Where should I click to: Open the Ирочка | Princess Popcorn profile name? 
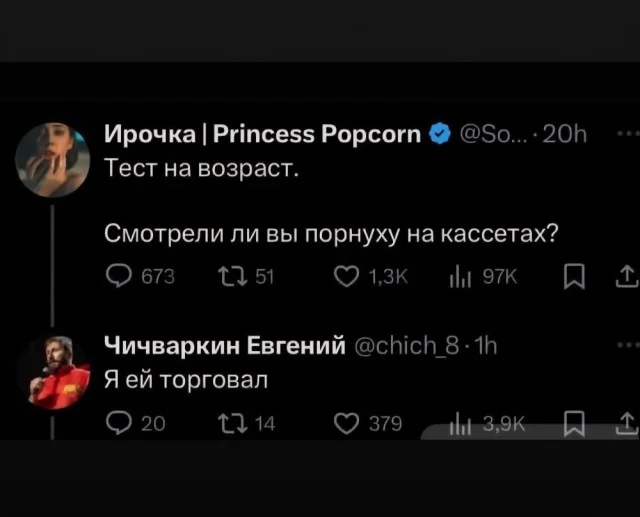click(263, 135)
